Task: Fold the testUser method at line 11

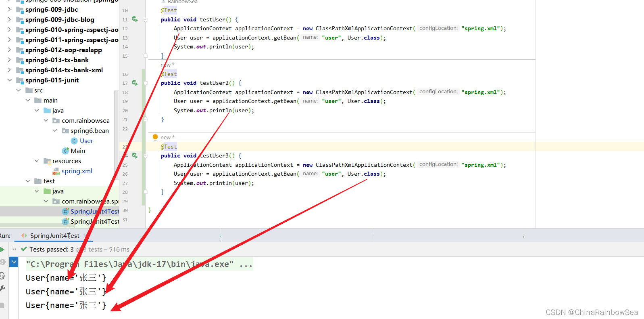Action: (x=146, y=19)
